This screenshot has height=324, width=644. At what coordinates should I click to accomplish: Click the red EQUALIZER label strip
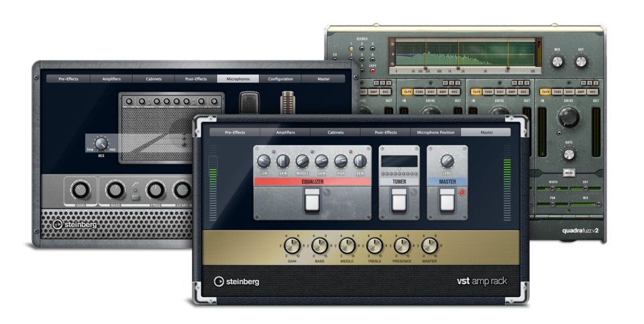pyautogui.click(x=313, y=182)
